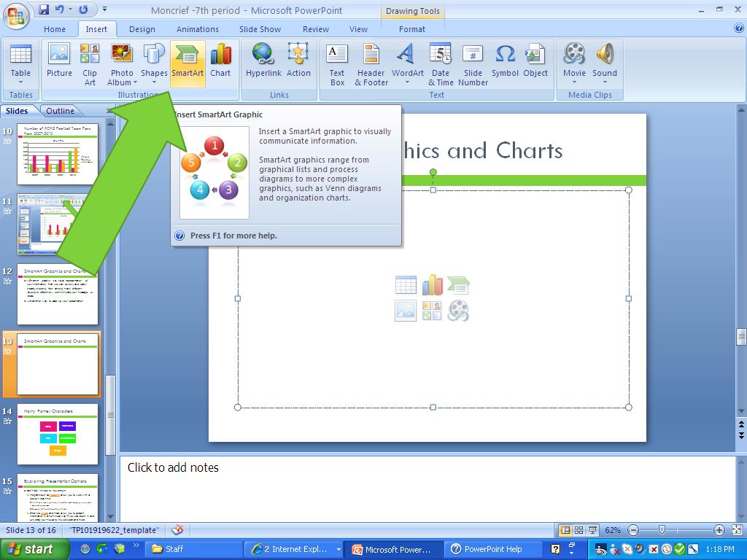Zoom in with the plus button
Viewport: 747px width, 560px height.
tap(719, 530)
